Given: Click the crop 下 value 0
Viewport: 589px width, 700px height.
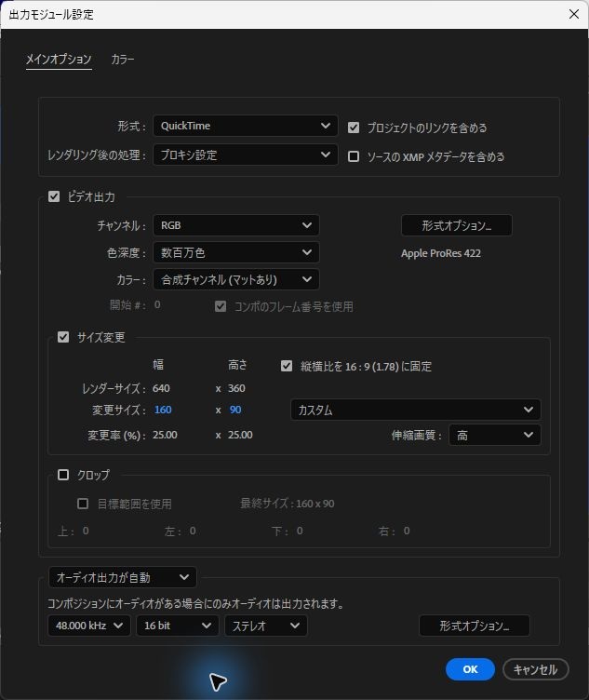Looking at the screenshot, I should pos(300,531).
